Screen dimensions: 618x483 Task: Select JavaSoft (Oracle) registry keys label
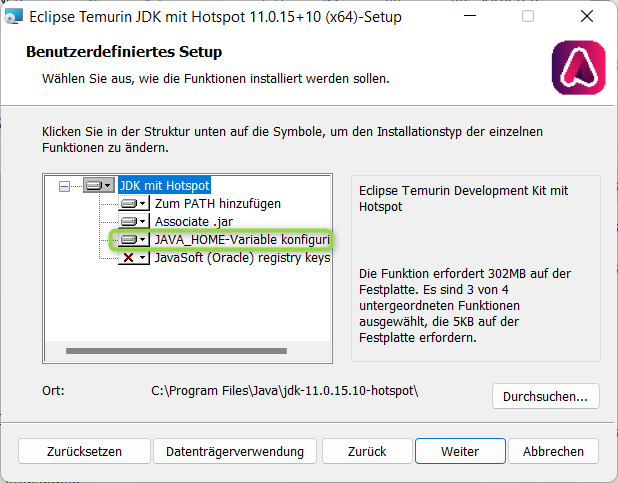point(242,257)
